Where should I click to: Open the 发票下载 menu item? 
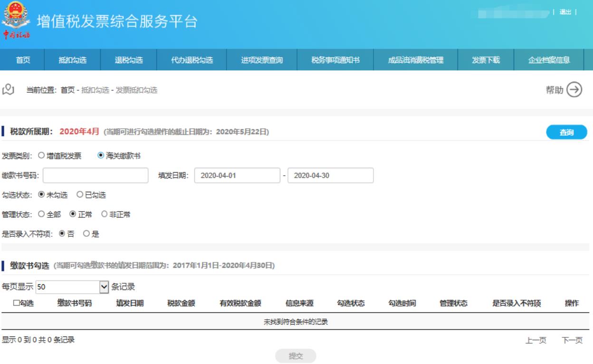(485, 60)
